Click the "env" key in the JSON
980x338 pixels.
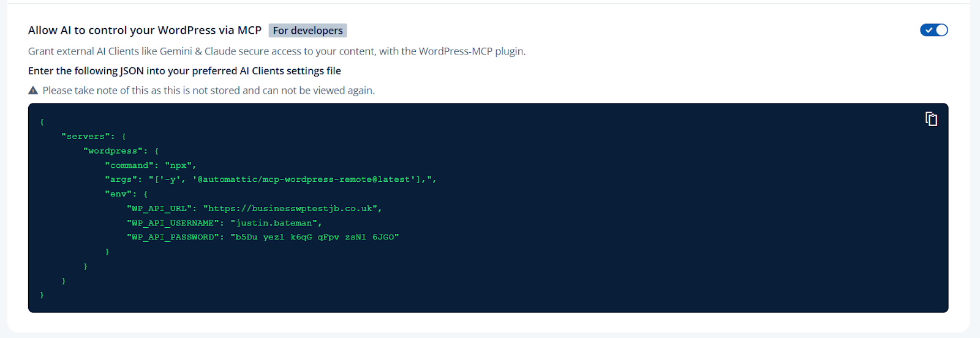pos(118,194)
